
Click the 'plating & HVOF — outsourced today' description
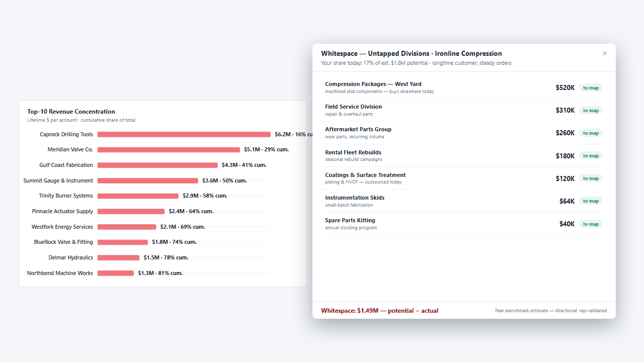click(x=363, y=182)
